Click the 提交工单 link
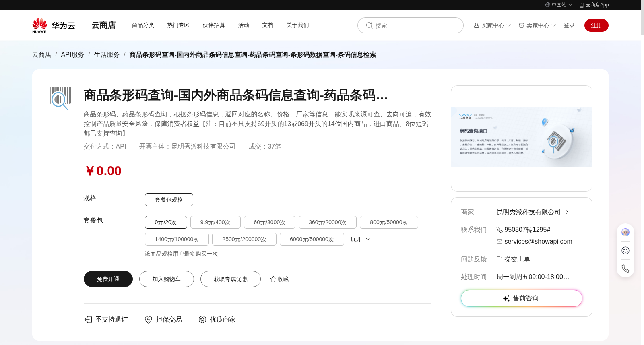This screenshot has height=345, width=644. [x=517, y=259]
